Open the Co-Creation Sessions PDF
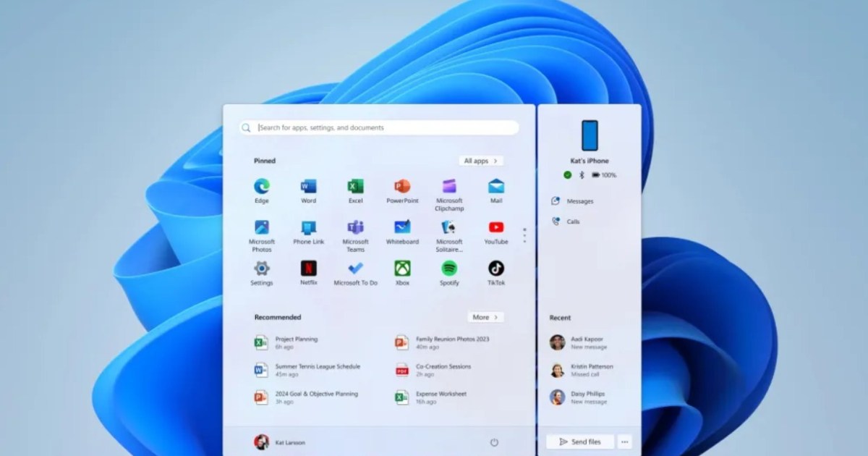 point(433,370)
